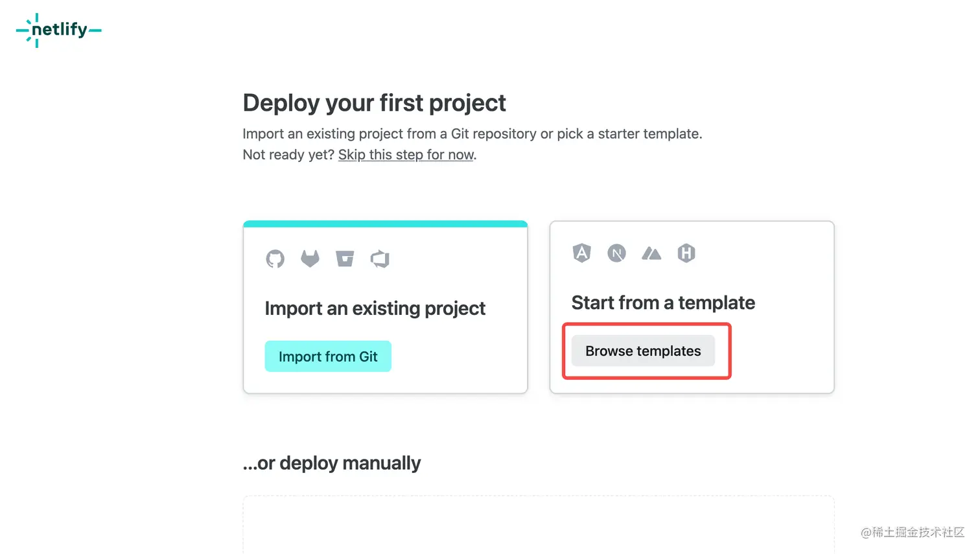Screen dimensions: 980x554
Task: Click the watermark text in bottom corner
Action: (912, 533)
